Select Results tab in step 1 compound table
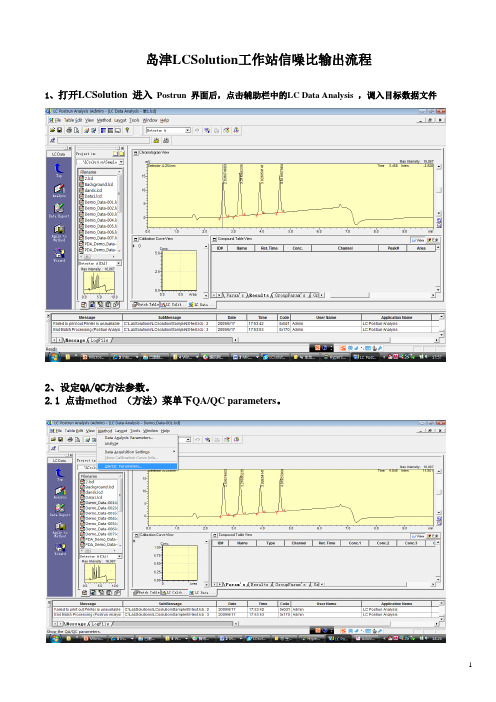 pos(258,295)
